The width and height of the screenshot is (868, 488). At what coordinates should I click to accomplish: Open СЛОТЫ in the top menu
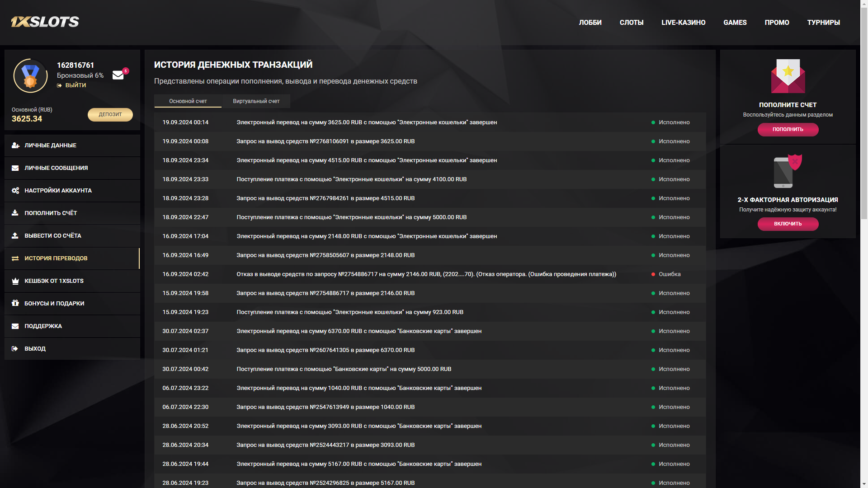point(631,23)
